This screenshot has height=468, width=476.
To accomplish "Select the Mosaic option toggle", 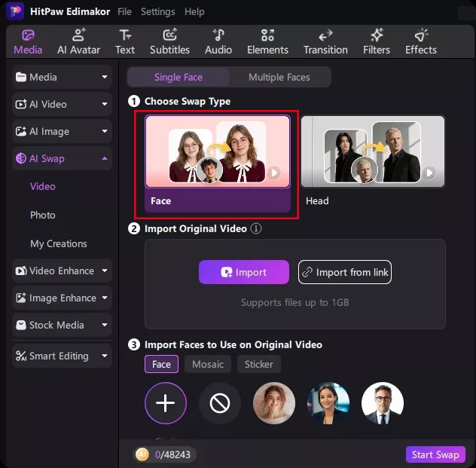I will [x=208, y=364].
